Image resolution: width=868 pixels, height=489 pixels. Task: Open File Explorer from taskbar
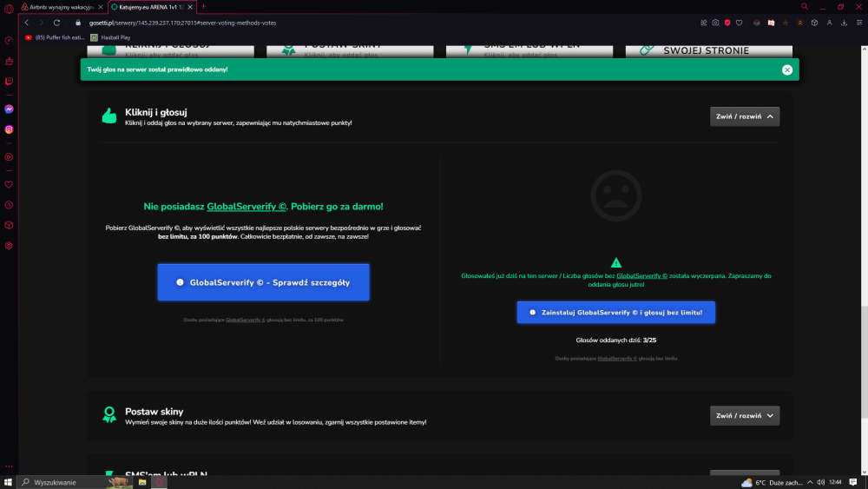pos(142,482)
